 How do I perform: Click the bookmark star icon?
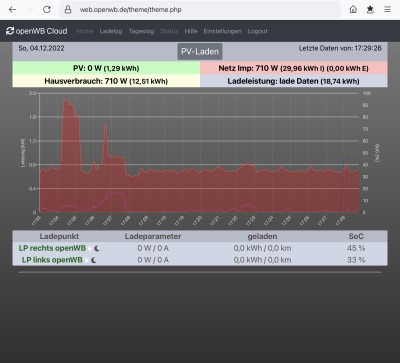[x=370, y=9]
